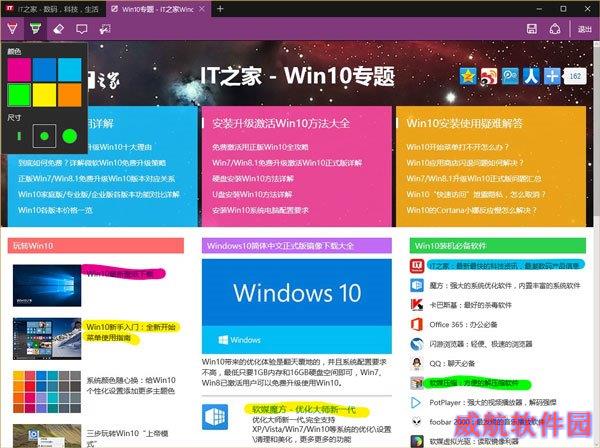This screenshot has height=448, width=600.
Task: Click the Kaspersky 卡巴斯基 icon
Action: (417, 305)
